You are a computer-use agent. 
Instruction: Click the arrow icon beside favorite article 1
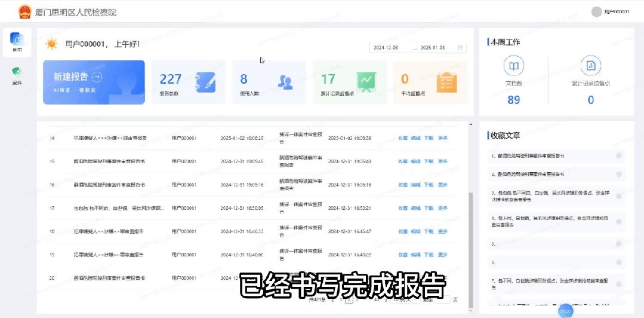(x=619, y=156)
